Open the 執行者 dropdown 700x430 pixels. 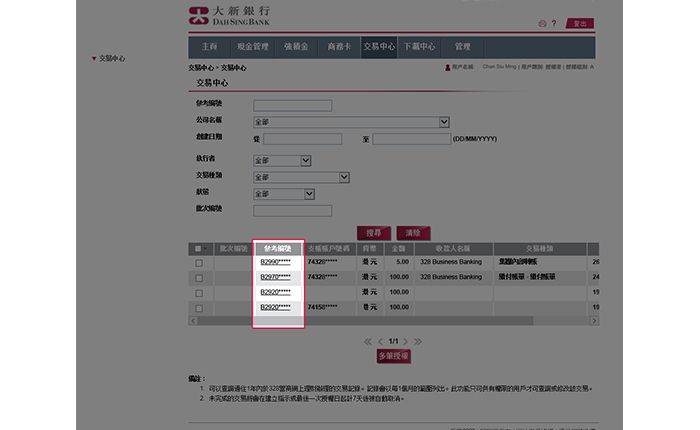pyautogui.click(x=282, y=160)
